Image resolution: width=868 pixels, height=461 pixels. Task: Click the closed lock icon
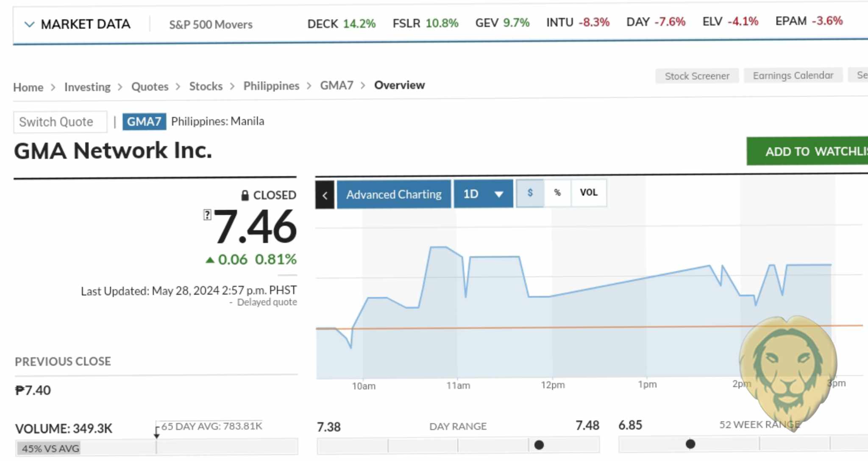(x=245, y=195)
